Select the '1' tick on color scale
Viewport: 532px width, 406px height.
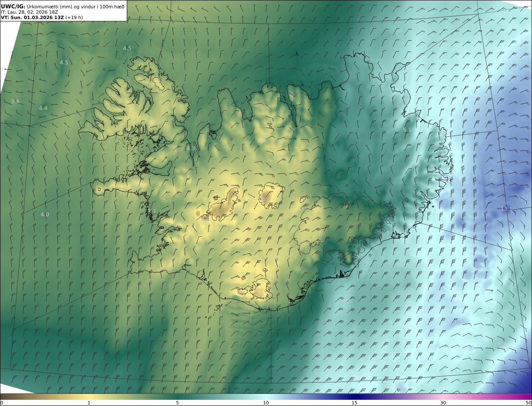click(89, 403)
